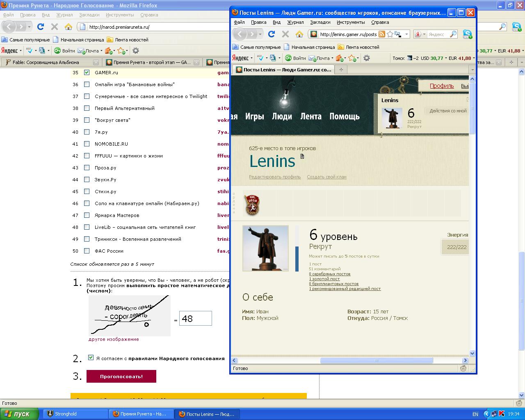Check Онлайн игра "Банановые войны" checkbox
Viewport: 525px width, 420px height.
tap(87, 84)
